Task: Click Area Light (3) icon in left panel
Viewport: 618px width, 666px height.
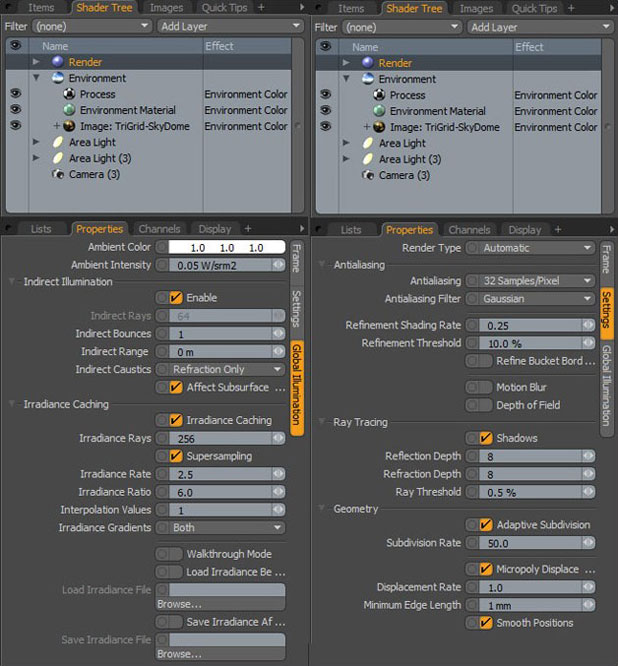Action: [x=58, y=158]
